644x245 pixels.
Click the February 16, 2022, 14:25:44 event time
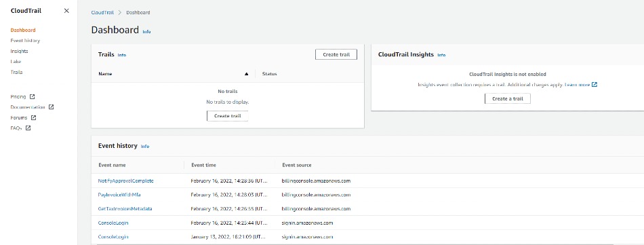(229, 223)
